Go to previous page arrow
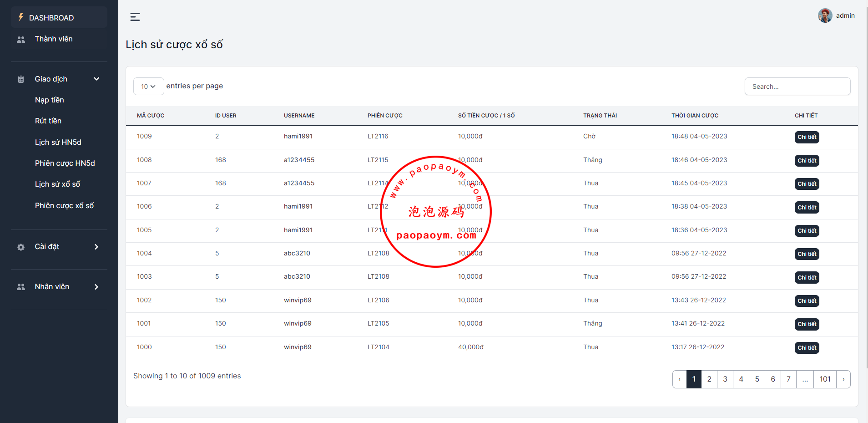The image size is (868, 423). pos(680,379)
